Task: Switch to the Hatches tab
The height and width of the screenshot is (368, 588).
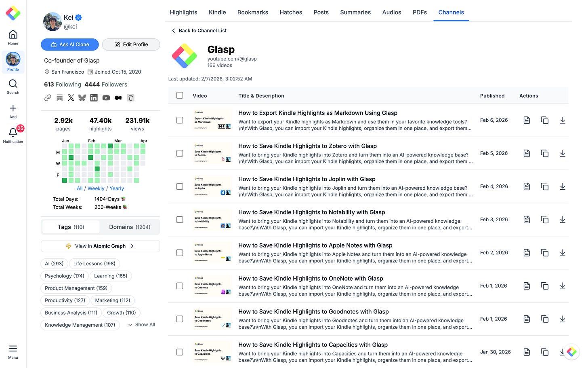Action: 291,12
